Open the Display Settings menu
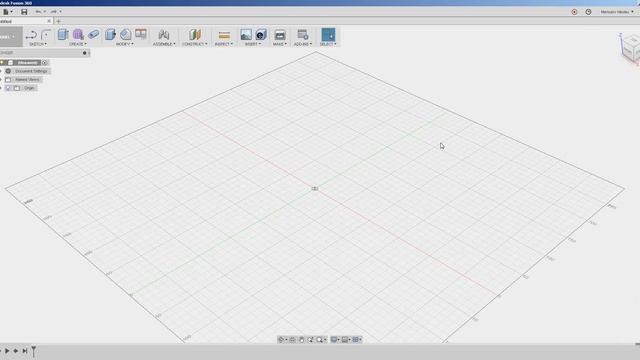 [334, 340]
